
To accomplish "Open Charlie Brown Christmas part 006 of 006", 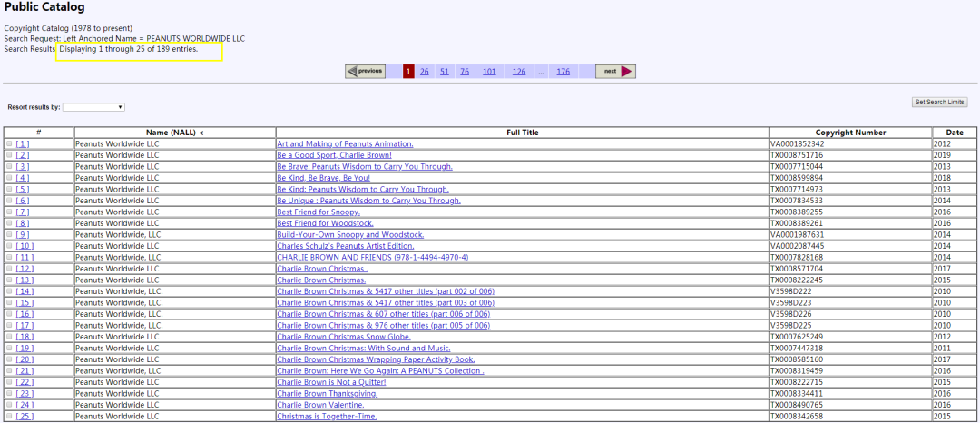I will (x=384, y=314).
